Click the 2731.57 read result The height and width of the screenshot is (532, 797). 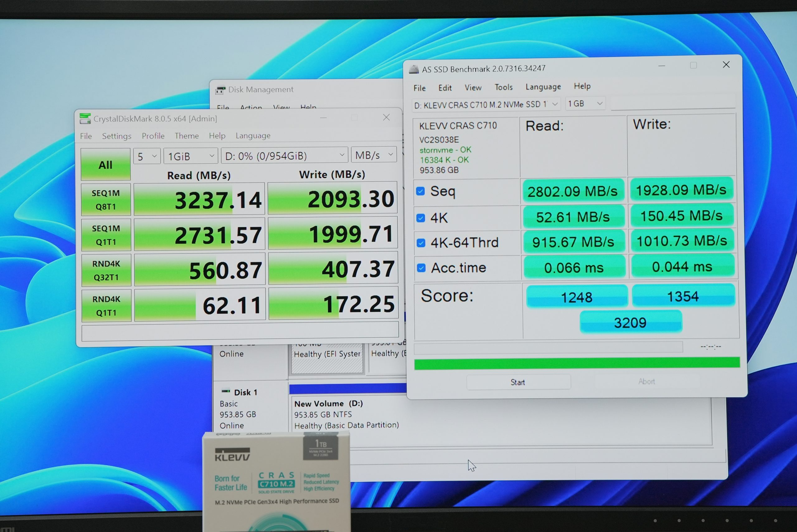coord(200,235)
